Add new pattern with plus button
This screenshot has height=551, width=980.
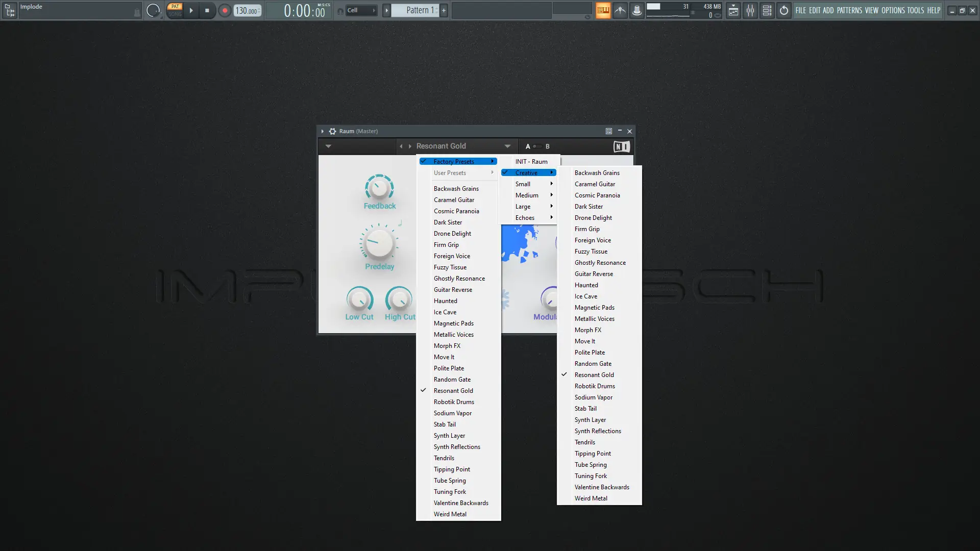(444, 10)
